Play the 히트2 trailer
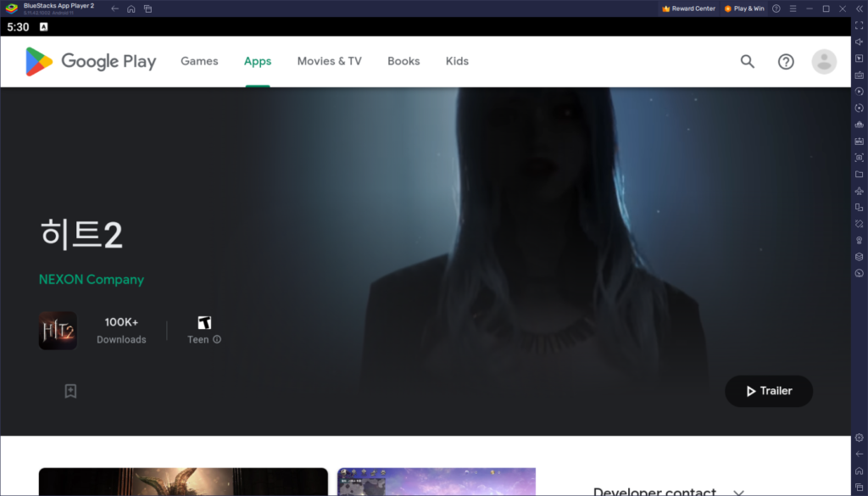This screenshot has height=496, width=868. pyautogui.click(x=768, y=391)
